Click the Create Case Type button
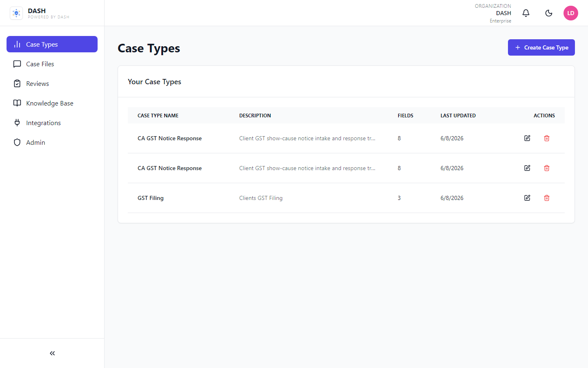 (541, 47)
